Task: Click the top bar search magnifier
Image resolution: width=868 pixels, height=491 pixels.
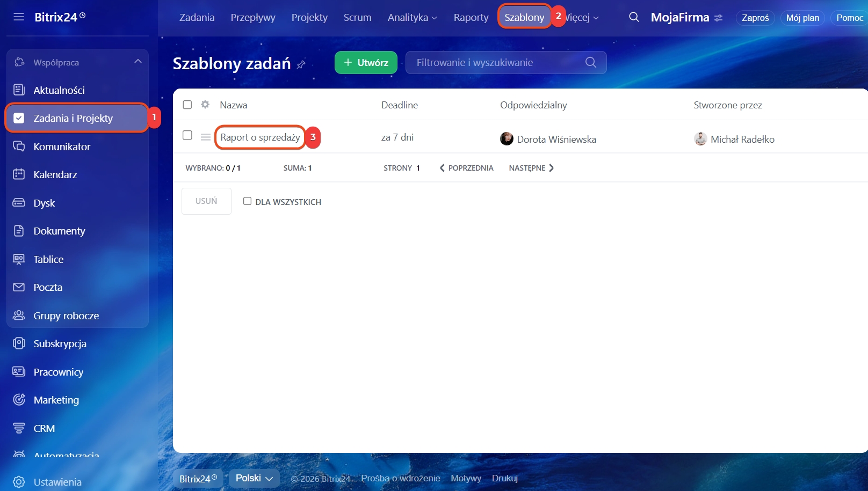Action: tap(634, 17)
